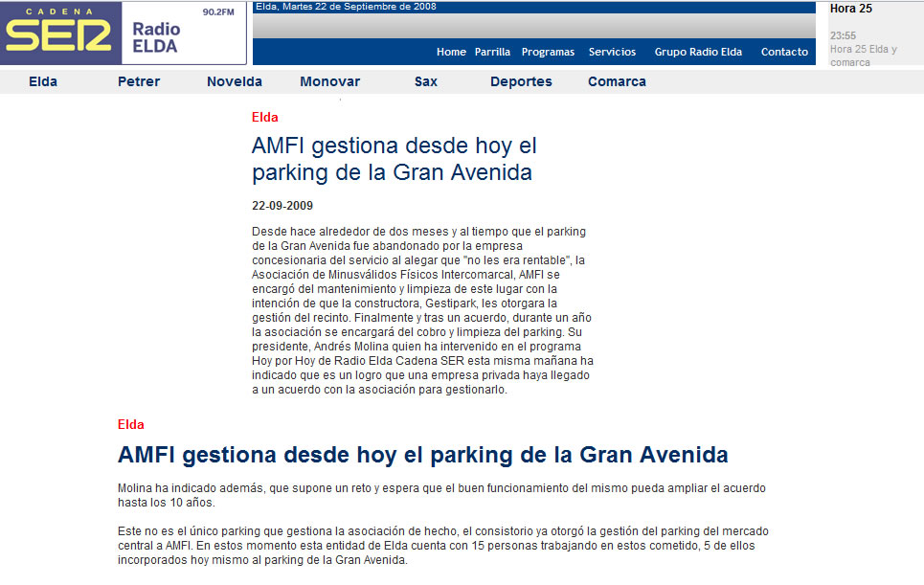This screenshot has width=924, height=585.
Task: Click the 23:55 schedule time
Action: tap(843, 36)
